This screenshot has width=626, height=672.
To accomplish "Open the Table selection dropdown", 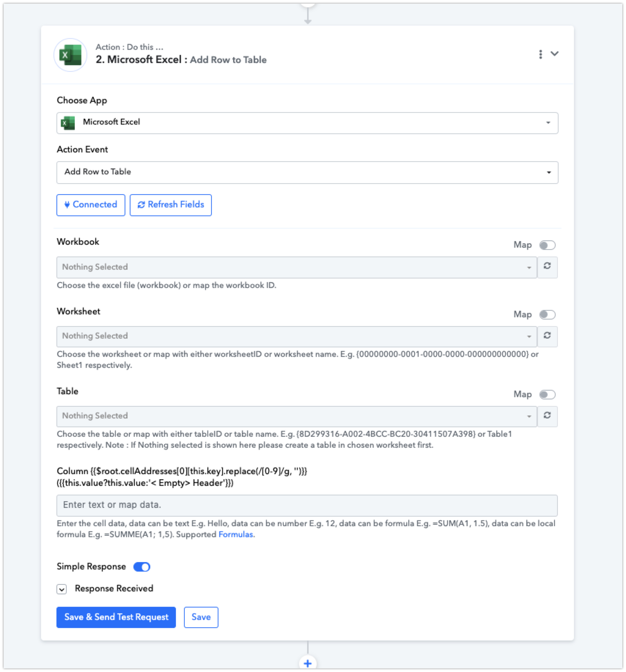I will pos(297,416).
